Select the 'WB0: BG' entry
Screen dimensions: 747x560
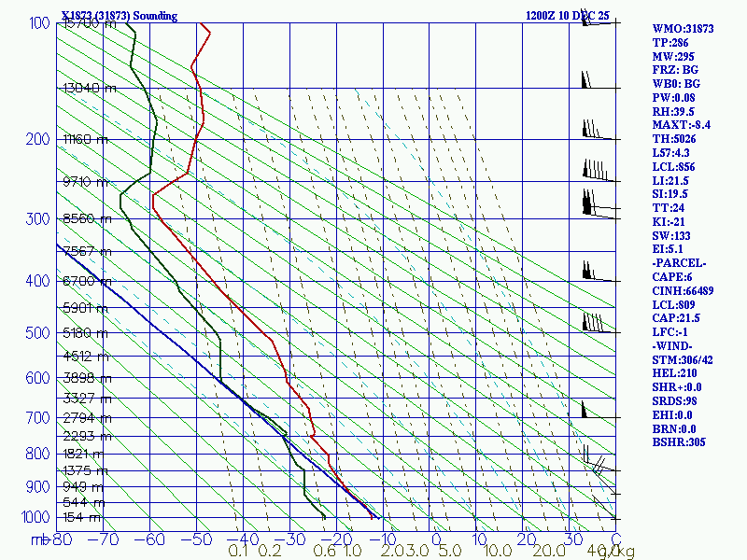676,84
